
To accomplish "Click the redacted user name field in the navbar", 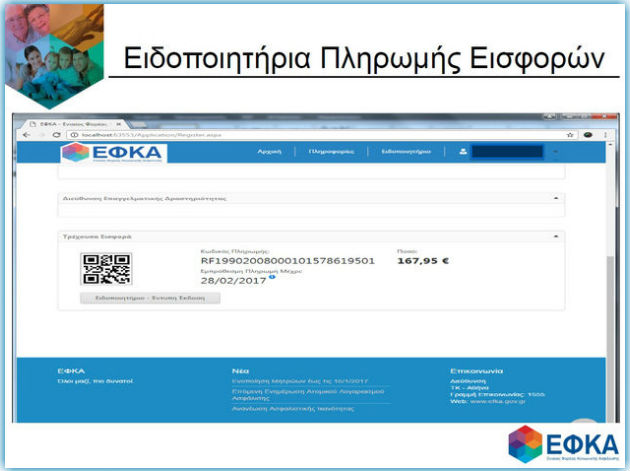I will 507,152.
